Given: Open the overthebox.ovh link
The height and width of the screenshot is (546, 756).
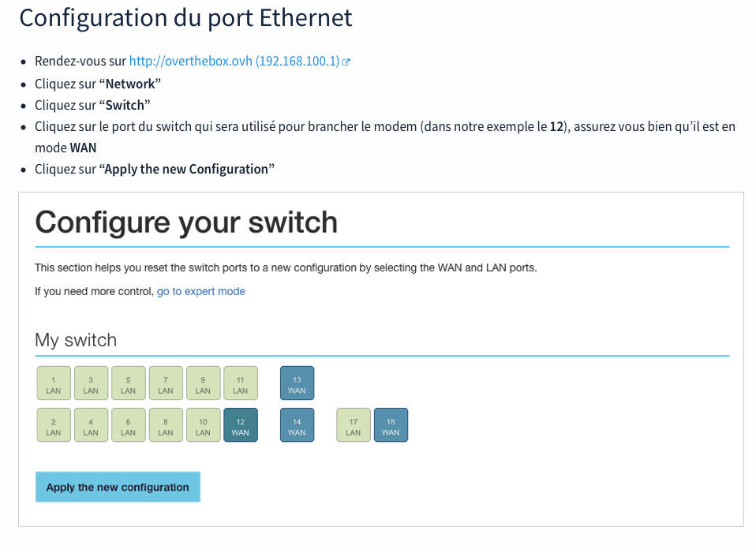Looking at the screenshot, I should tap(234, 61).
